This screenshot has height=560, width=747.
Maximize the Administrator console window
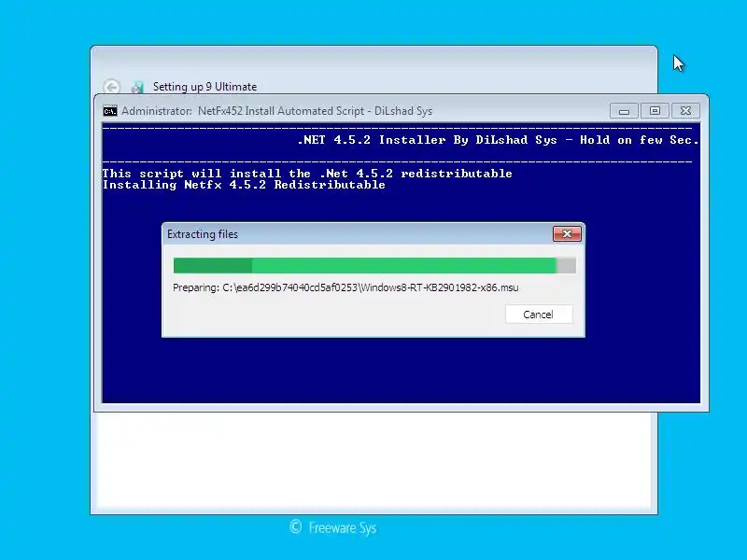pos(655,111)
